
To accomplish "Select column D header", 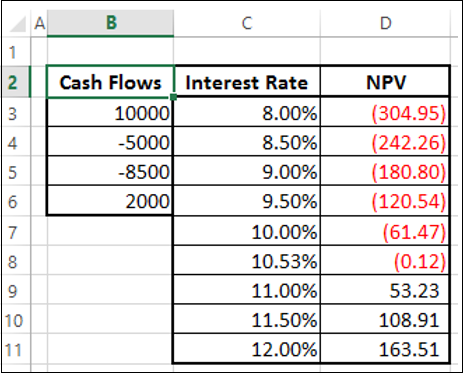I will 385,23.
